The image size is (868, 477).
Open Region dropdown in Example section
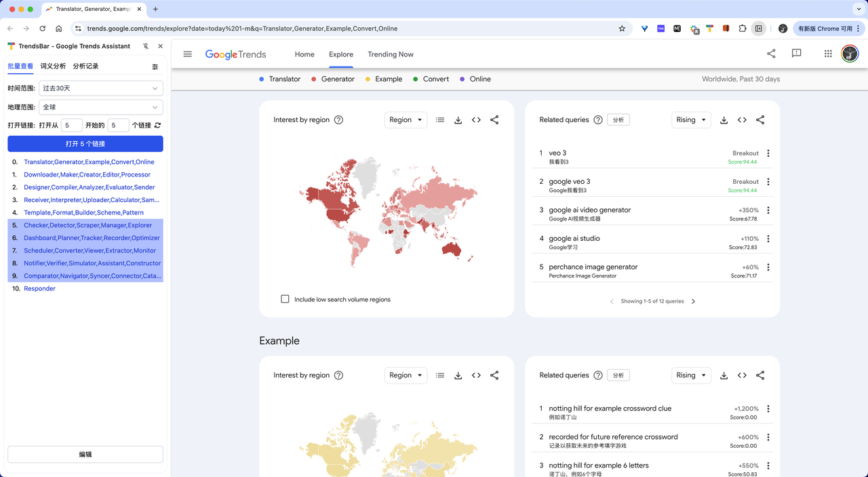tap(406, 375)
